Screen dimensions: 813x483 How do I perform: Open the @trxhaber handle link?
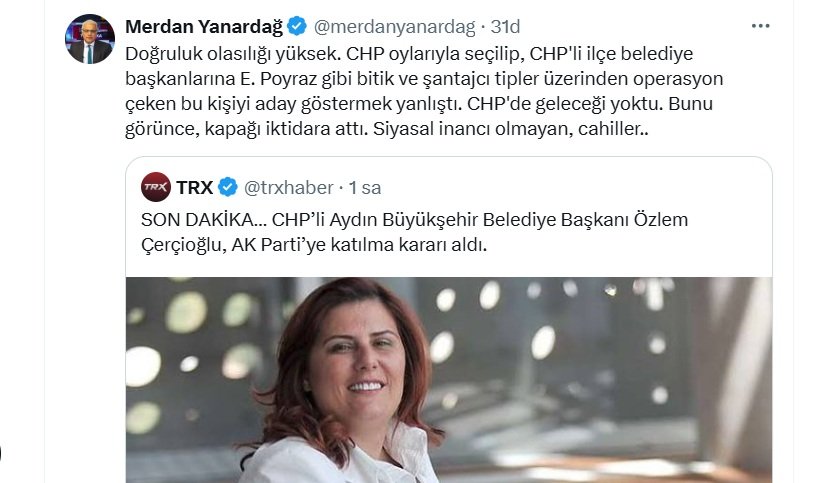tap(288, 188)
